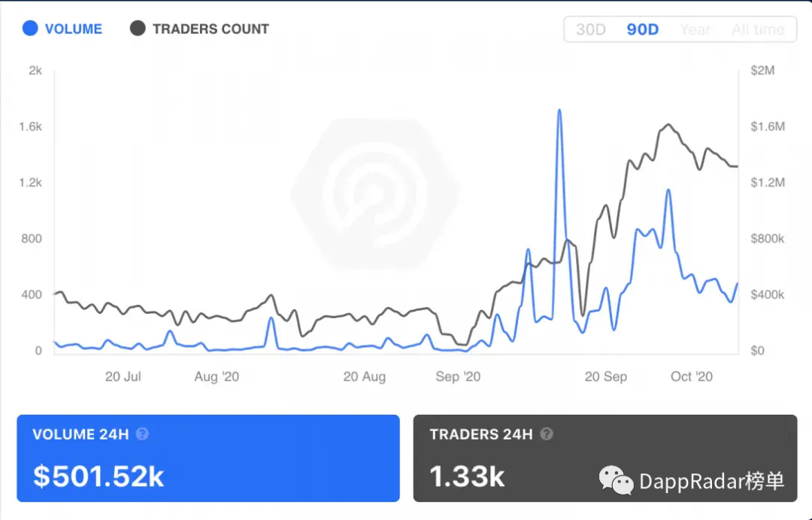Viewport: 812px width, 520px height.
Task: Select the tallest blue volume spike
Action: point(559,111)
